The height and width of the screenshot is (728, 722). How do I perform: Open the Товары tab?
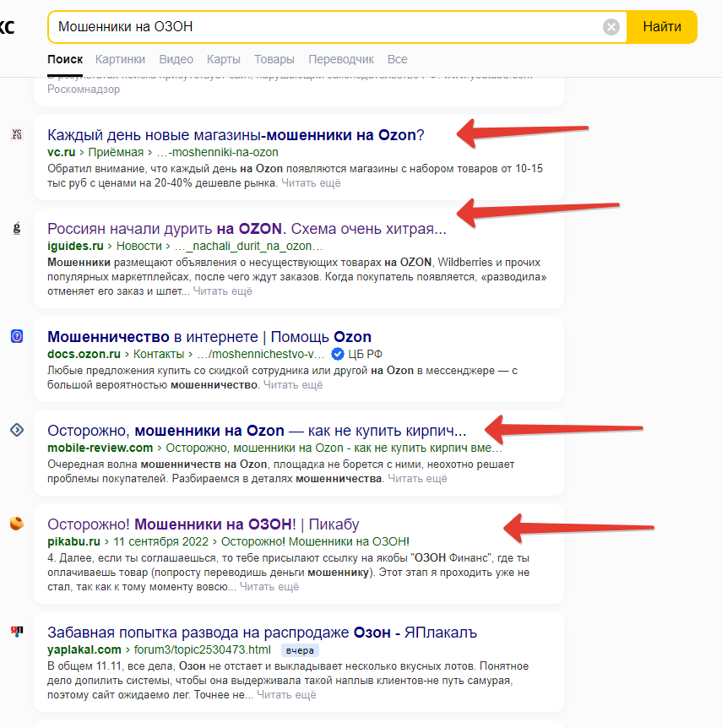[x=274, y=59]
